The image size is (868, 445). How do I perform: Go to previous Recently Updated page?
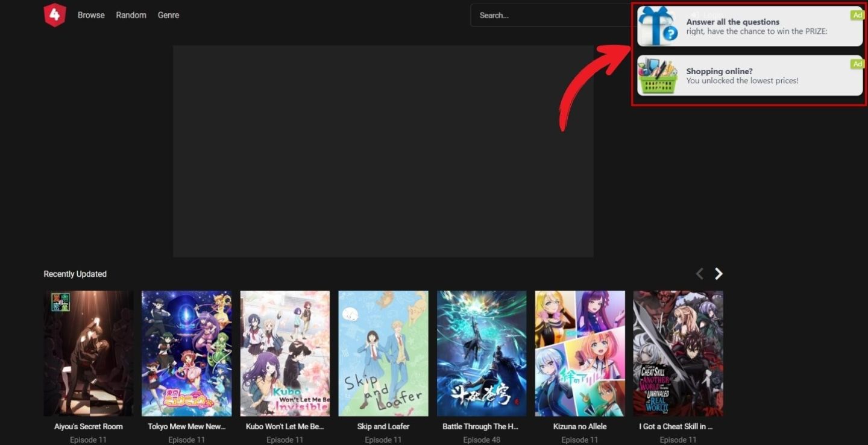pyautogui.click(x=700, y=274)
